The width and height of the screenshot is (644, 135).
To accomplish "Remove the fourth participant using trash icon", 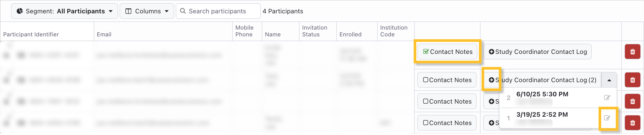I will [x=632, y=123].
